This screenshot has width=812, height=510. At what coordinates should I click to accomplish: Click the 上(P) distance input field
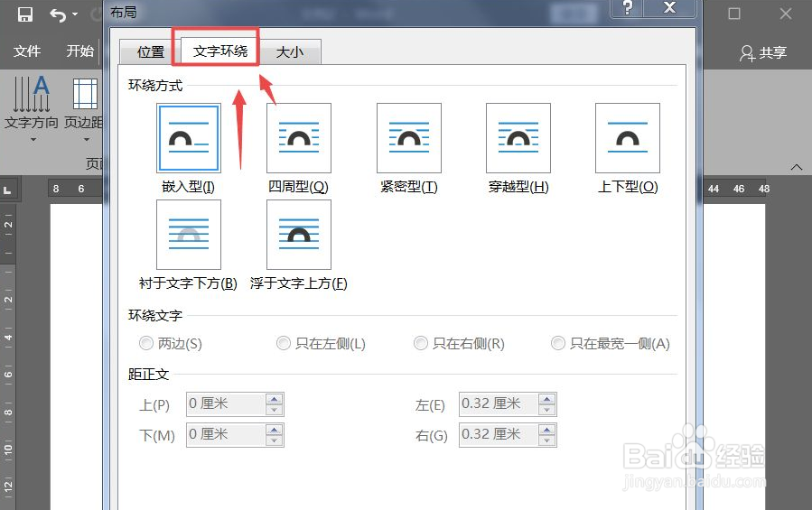(x=226, y=403)
